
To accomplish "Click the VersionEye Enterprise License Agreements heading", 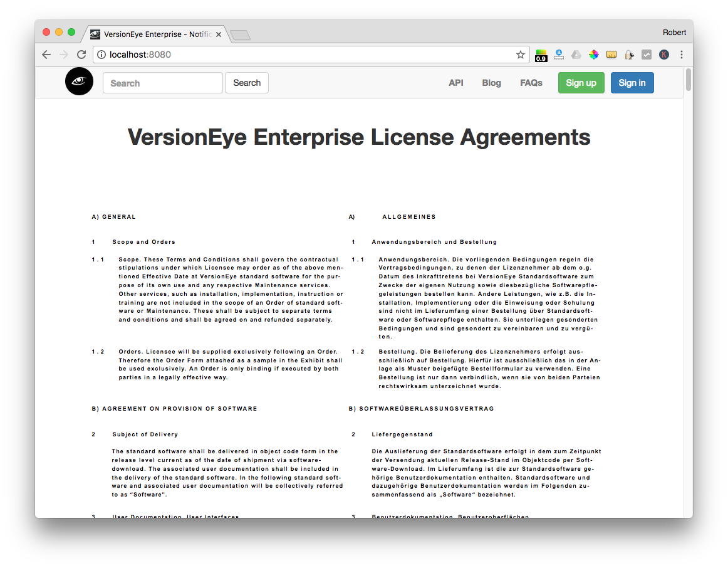I will click(359, 137).
